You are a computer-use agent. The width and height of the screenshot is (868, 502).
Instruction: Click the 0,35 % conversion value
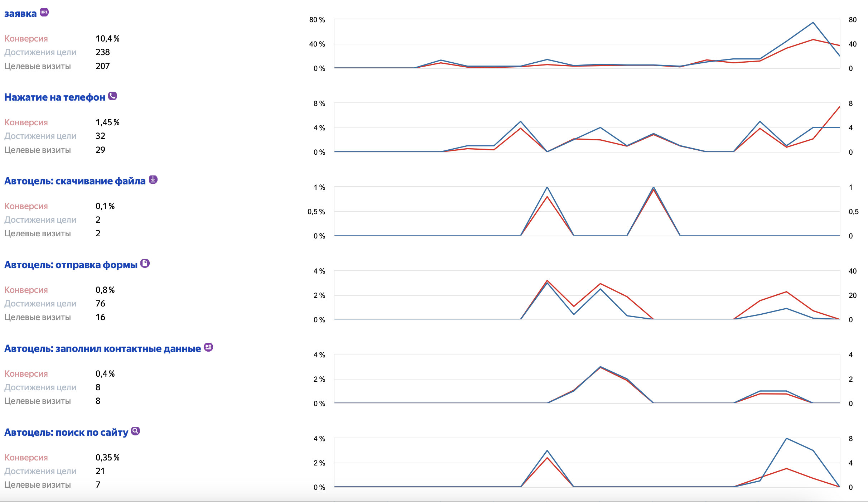tap(107, 458)
